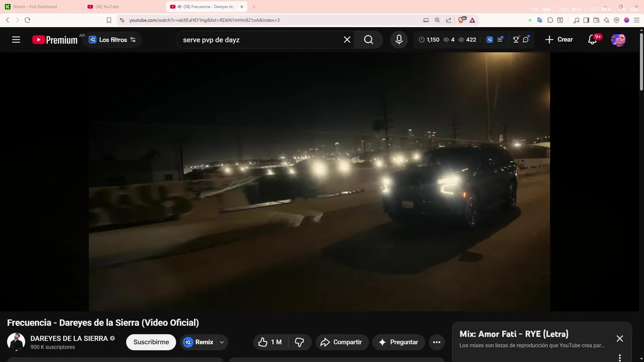
Task: Share this page from address bar
Action: (x=449, y=20)
